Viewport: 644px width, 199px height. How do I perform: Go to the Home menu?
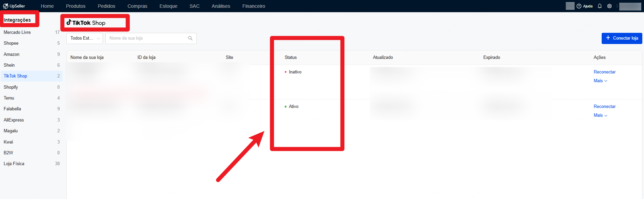coord(47,6)
